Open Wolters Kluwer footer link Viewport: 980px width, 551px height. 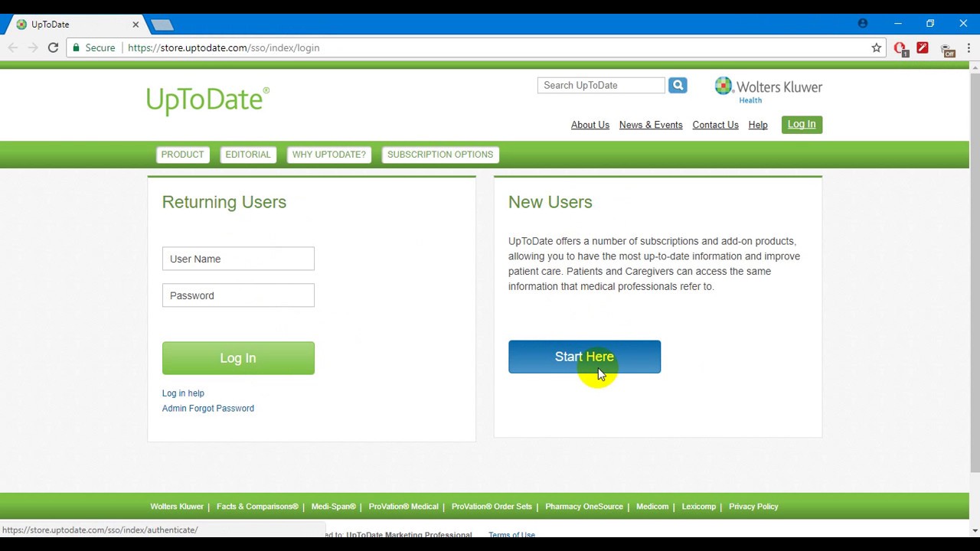pos(177,507)
